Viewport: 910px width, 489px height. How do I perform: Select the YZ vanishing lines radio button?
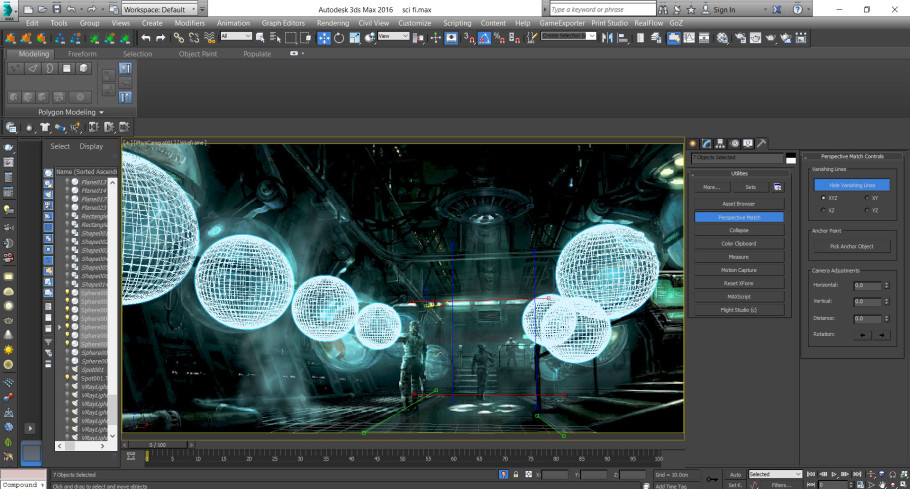866,210
